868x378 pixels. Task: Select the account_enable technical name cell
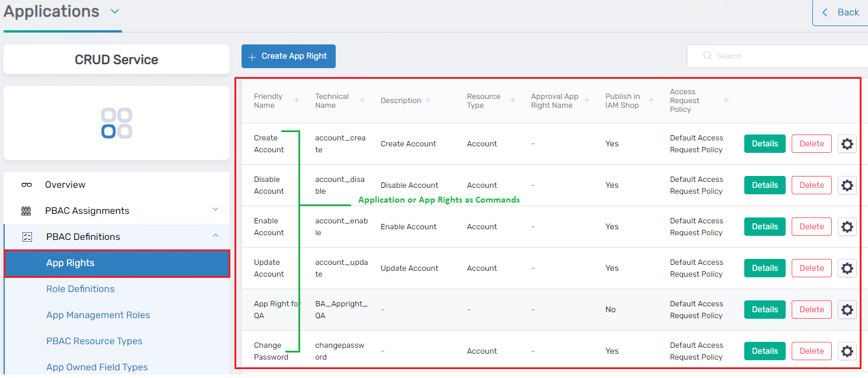click(342, 227)
